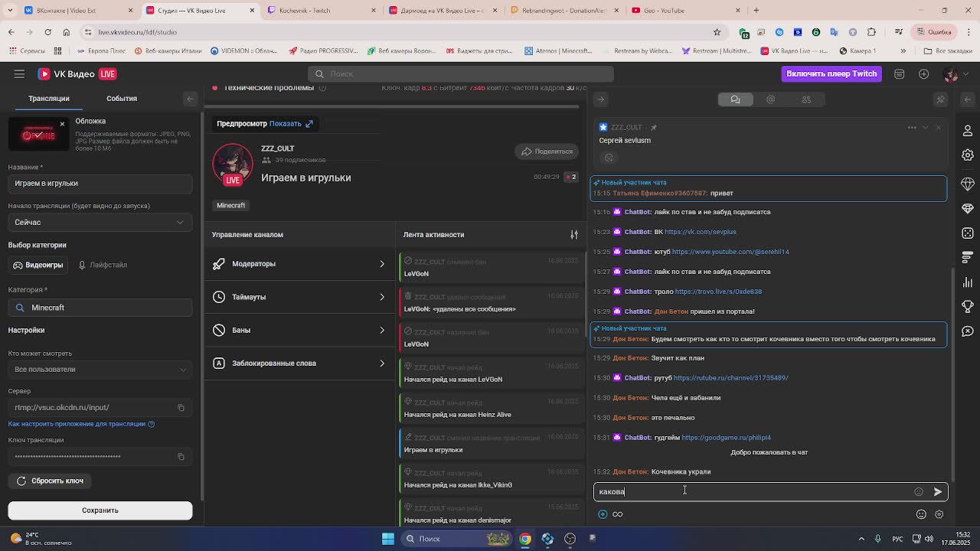Open Показать preview link

pos(291,123)
